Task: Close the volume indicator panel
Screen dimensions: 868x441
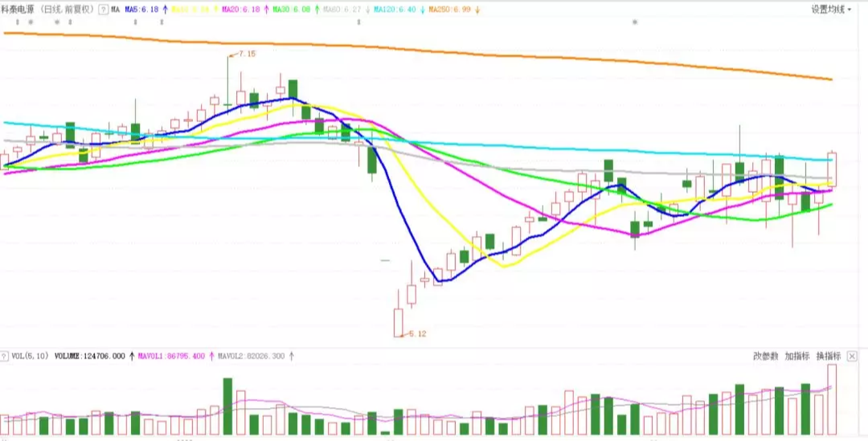Action: (x=852, y=357)
